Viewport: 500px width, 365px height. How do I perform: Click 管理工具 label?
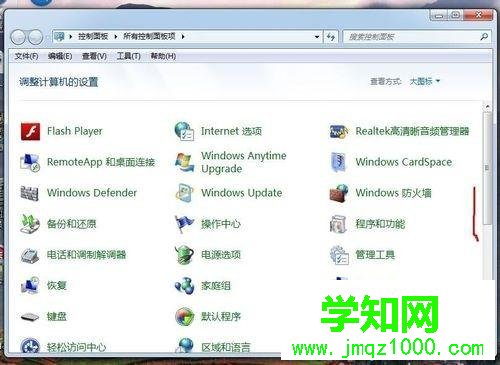click(375, 255)
